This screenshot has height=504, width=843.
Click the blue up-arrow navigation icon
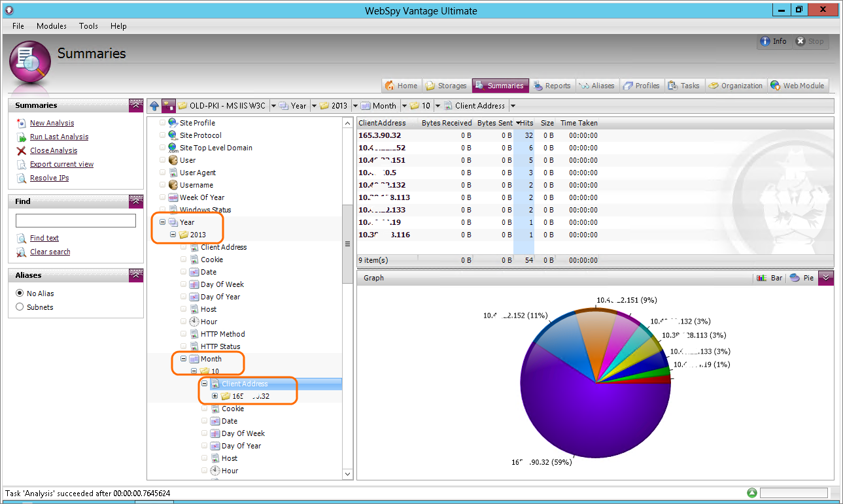click(x=154, y=105)
